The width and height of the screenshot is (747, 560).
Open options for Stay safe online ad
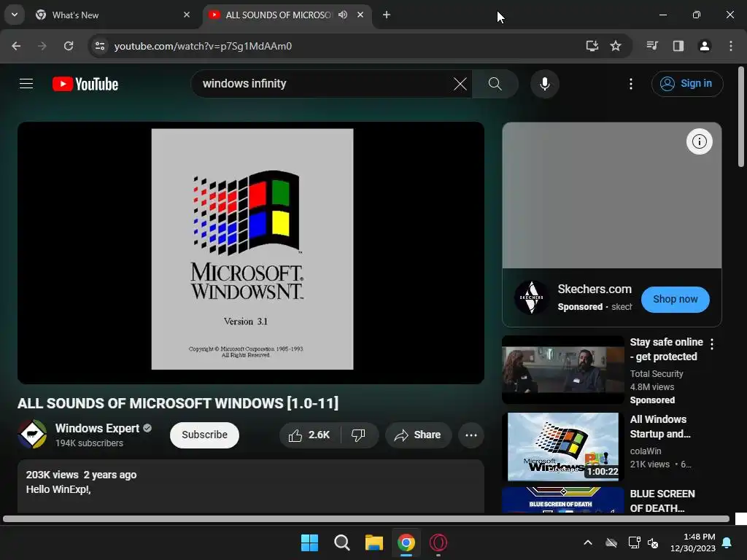[x=712, y=344]
